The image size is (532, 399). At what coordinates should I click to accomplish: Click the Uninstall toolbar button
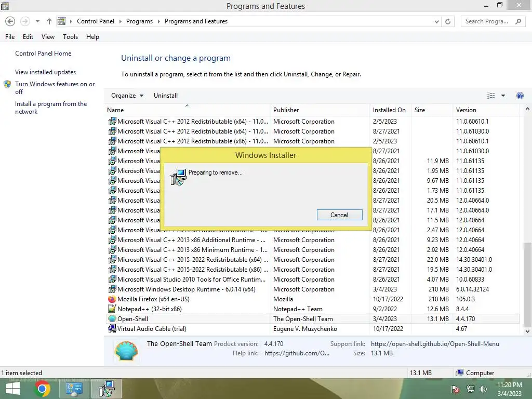166,96
